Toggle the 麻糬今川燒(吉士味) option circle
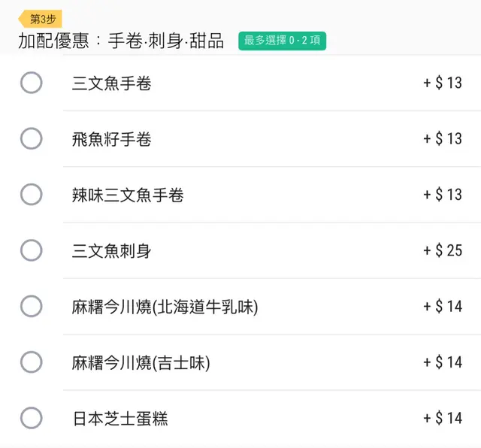The image size is (481, 448). pos(31,362)
